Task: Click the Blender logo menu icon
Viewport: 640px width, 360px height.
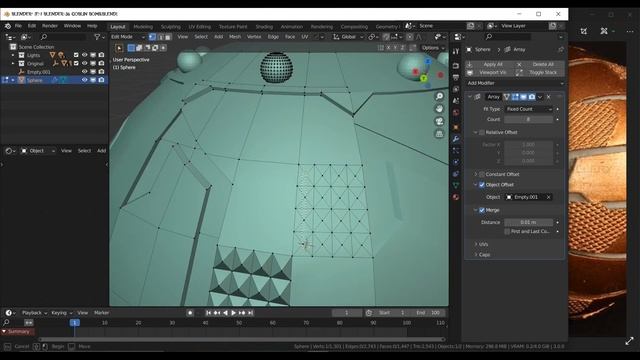Action: point(8,26)
